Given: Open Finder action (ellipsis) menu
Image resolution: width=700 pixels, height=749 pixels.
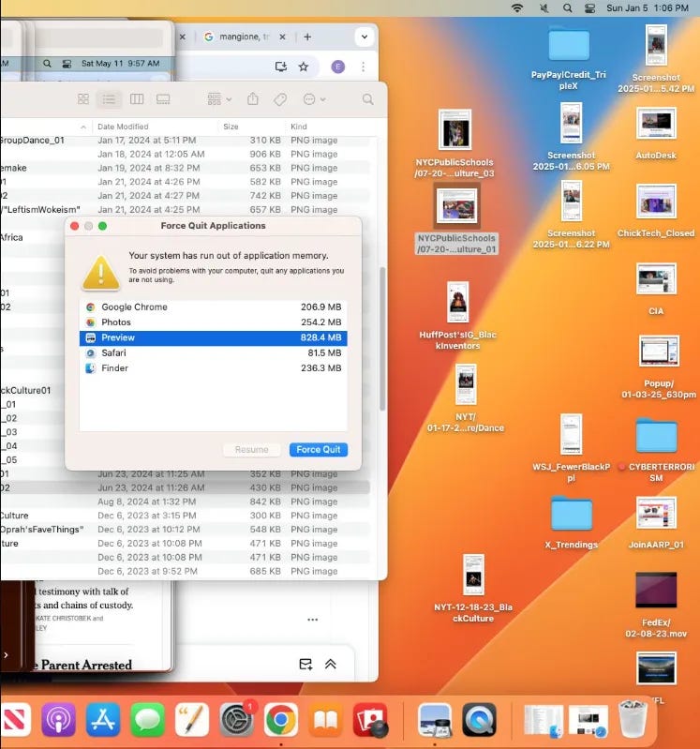Looking at the screenshot, I should point(314,99).
